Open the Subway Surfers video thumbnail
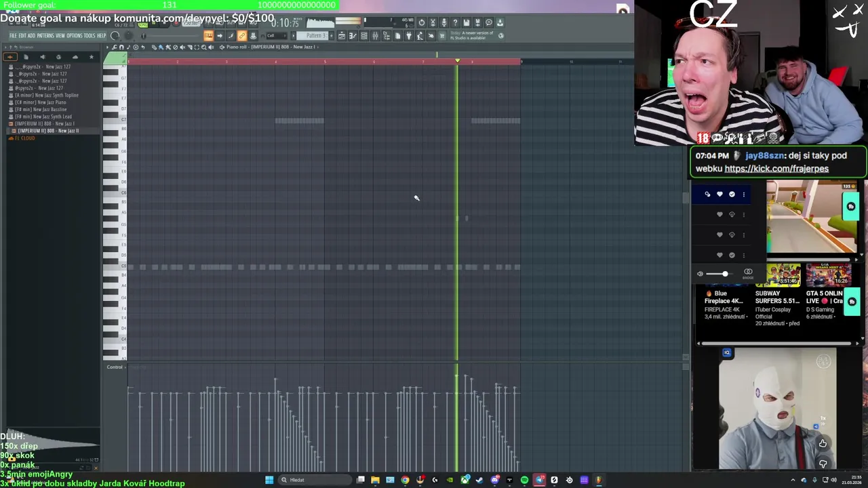868x488 pixels. pyautogui.click(x=783, y=275)
